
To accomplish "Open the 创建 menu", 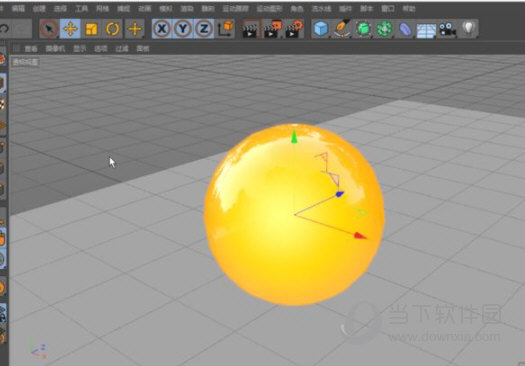I will tap(39, 9).
